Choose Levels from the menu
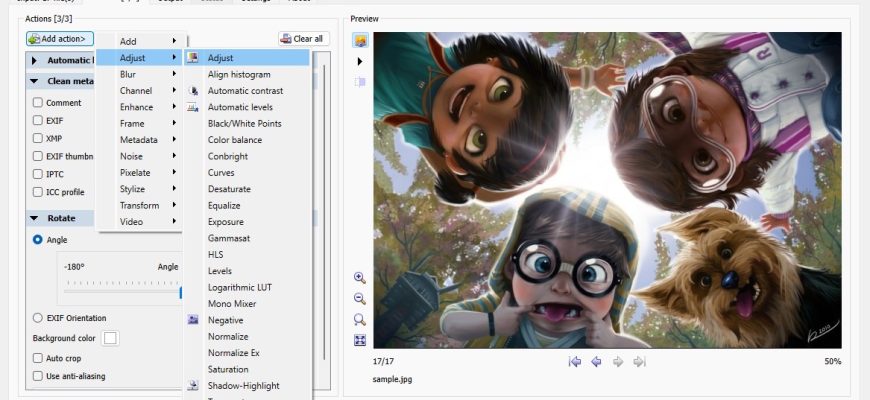The image size is (870, 400). (247, 271)
